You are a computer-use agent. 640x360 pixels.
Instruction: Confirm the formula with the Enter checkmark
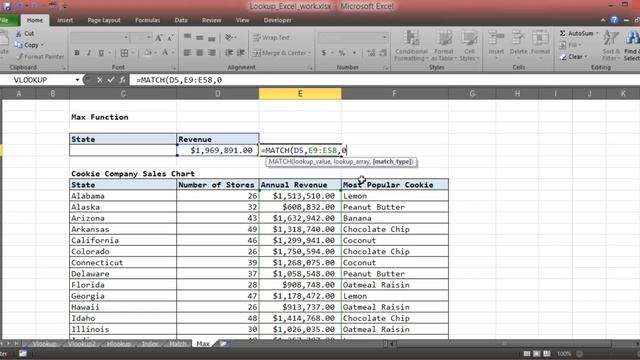coord(111,80)
